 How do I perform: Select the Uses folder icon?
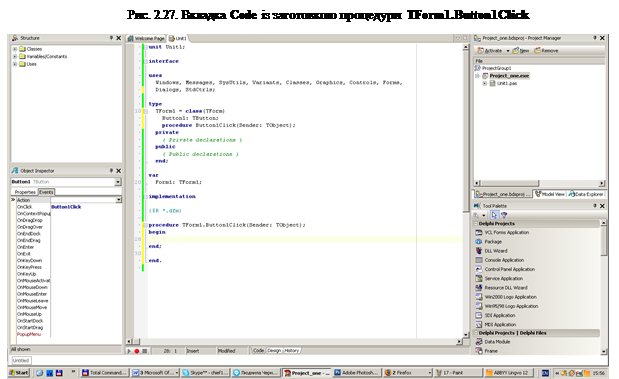coord(22,64)
